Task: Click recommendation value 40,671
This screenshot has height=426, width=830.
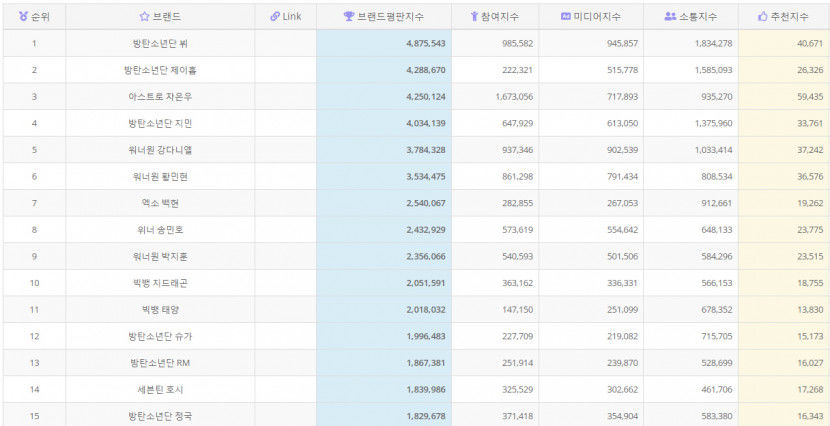Action: pos(810,43)
